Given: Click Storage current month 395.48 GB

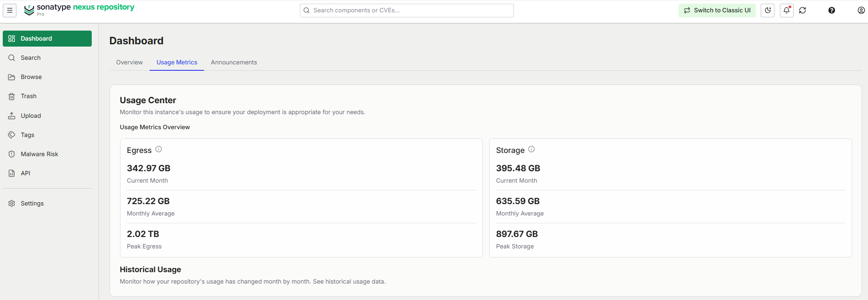Looking at the screenshot, I should (518, 168).
